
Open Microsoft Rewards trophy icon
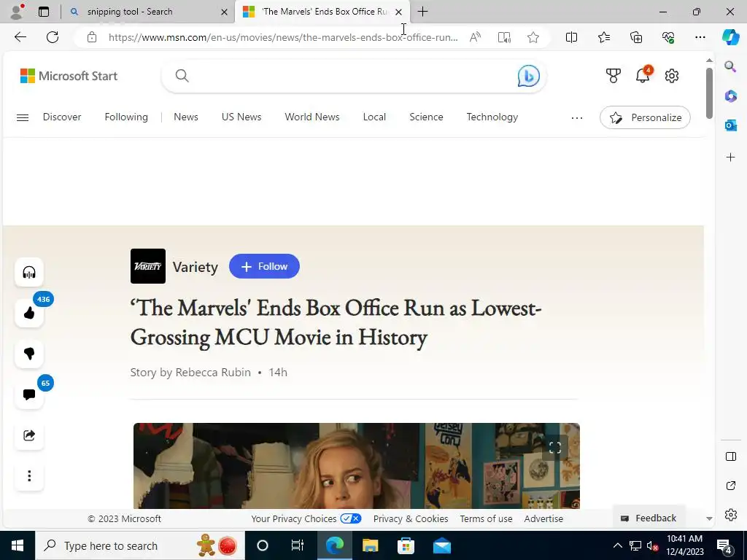pos(613,76)
